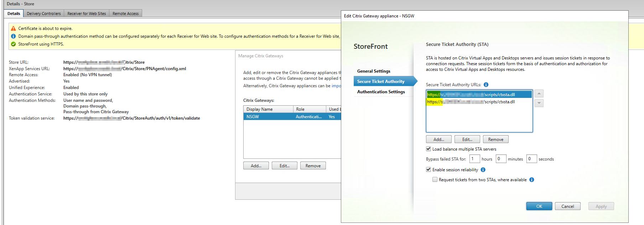Move selected STA URL up with arrow button
The image size is (644, 225).
click(539, 94)
